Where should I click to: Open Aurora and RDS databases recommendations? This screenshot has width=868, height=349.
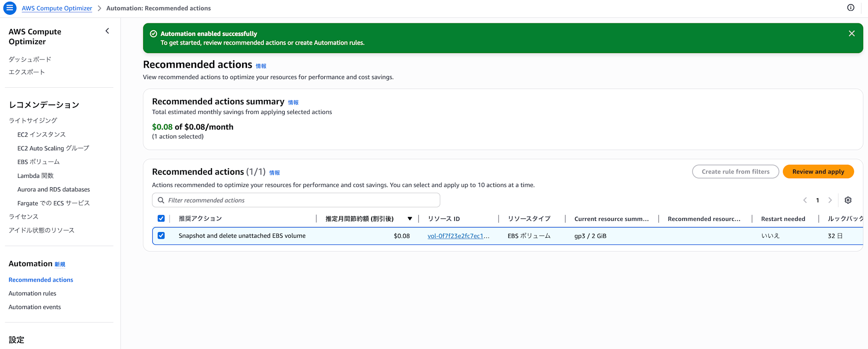tap(54, 189)
